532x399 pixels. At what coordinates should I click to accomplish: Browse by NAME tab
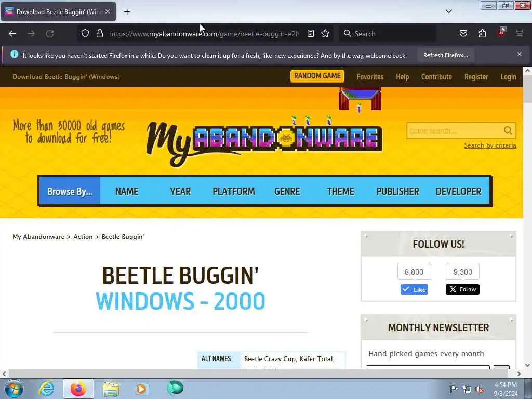[x=127, y=191]
